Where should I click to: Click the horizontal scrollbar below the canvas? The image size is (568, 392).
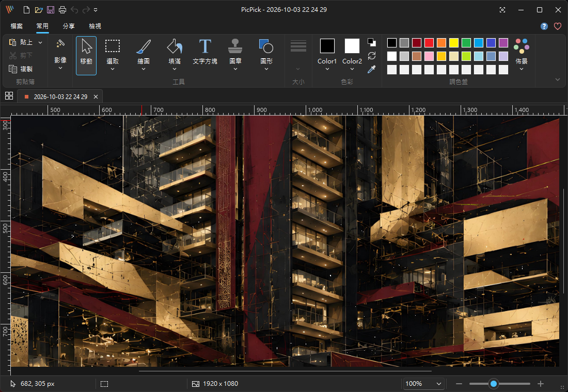point(285,371)
